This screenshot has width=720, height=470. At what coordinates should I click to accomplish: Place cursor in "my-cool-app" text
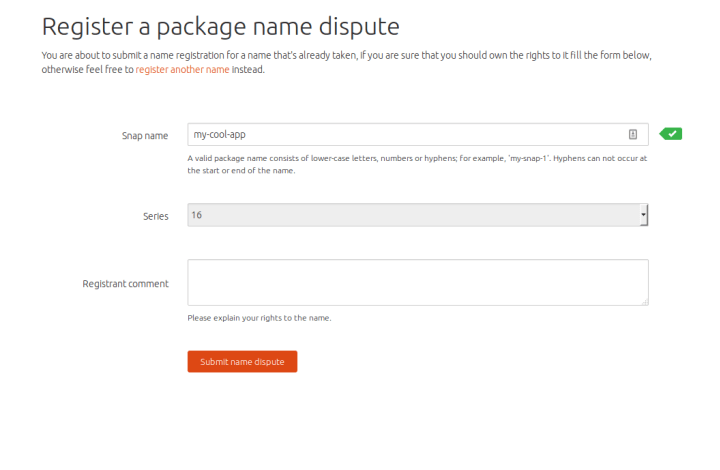219,134
